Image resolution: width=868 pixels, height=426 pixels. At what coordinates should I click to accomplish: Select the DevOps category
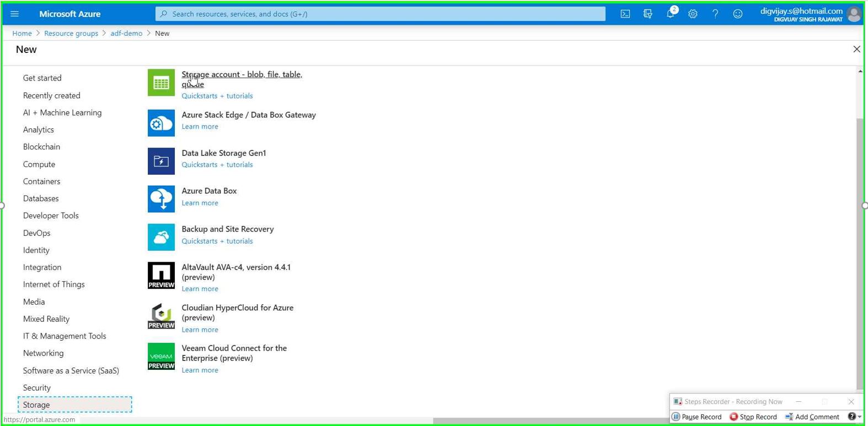pyautogui.click(x=37, y=233)
